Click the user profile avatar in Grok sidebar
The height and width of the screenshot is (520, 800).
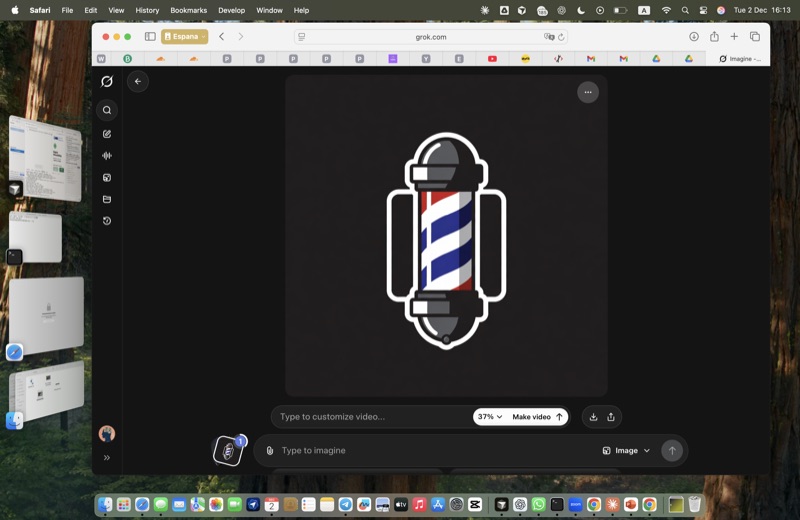(x=107, y=434)
